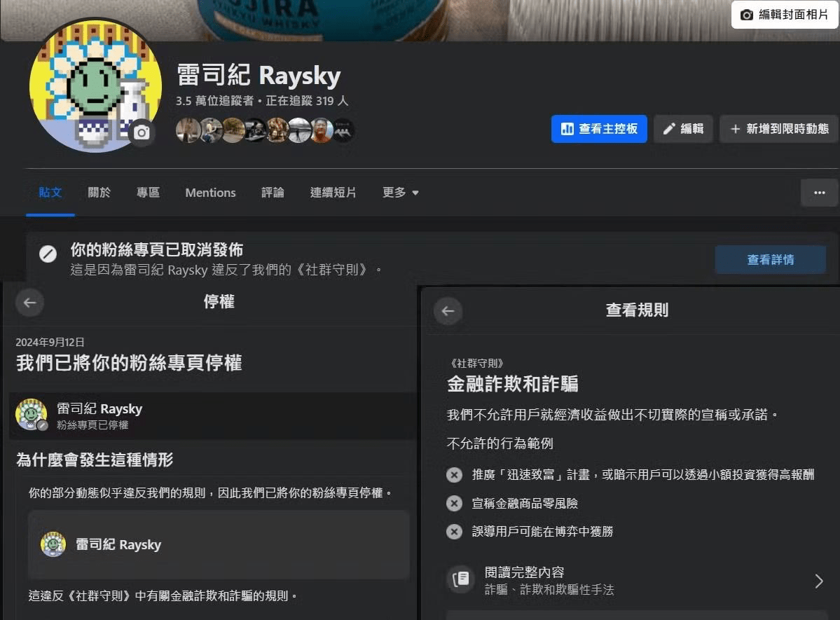
Task: Select the Mentions tab
Action: pyautogui.click(x=210, y=192)
